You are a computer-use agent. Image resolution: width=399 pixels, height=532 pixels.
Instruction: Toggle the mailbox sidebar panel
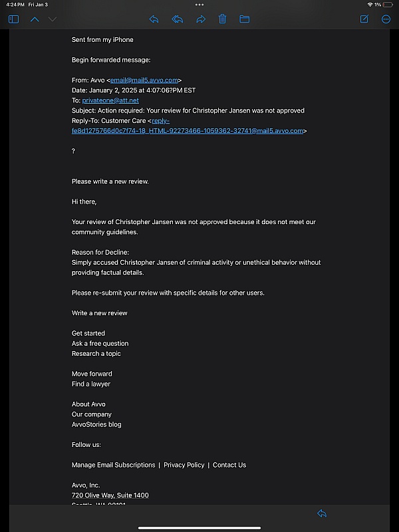pyautogui.click(x=13, y=19)
